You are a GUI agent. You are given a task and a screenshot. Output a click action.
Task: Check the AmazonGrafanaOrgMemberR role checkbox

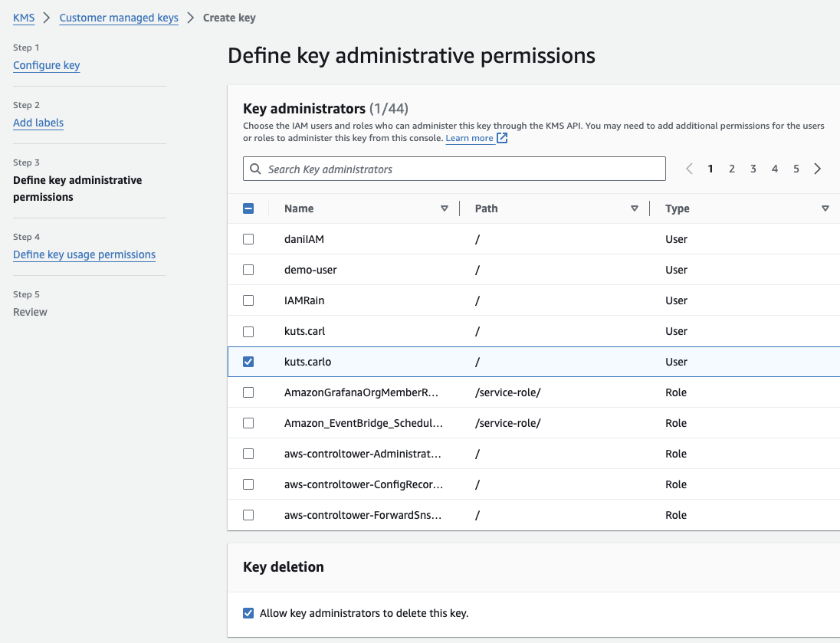(248, 392)
